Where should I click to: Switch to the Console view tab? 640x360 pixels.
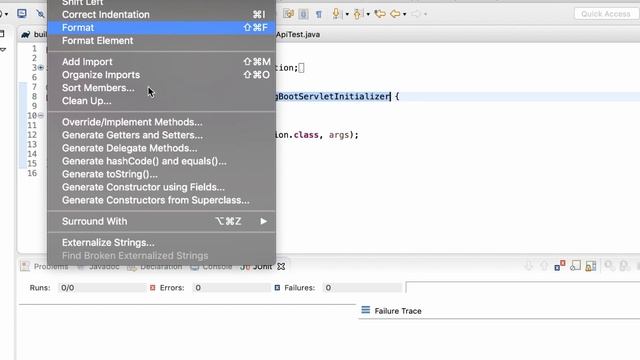click(x=211, y=267)
